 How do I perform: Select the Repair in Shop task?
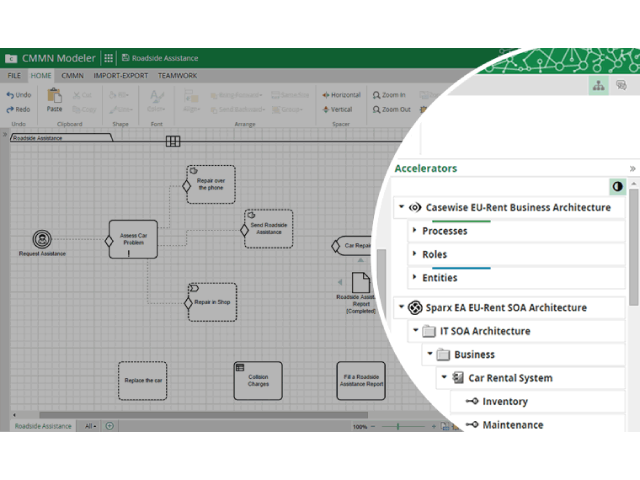point(212,302)
